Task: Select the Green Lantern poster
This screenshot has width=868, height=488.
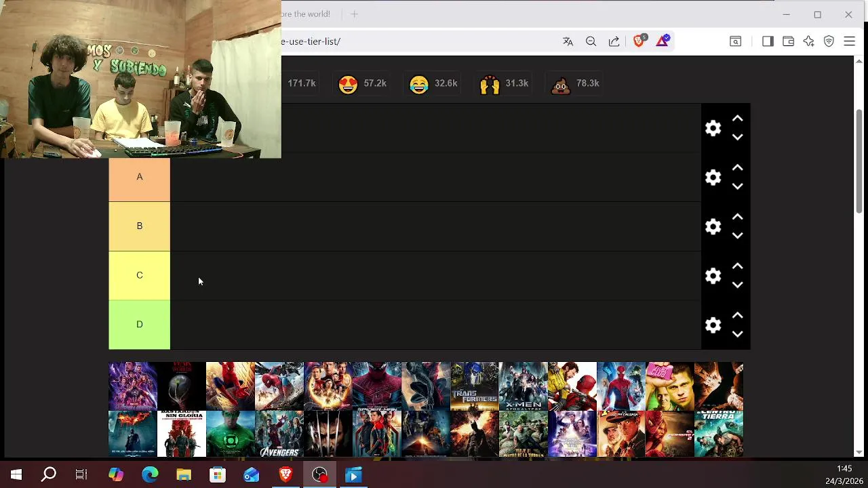Action: (231, 434)
